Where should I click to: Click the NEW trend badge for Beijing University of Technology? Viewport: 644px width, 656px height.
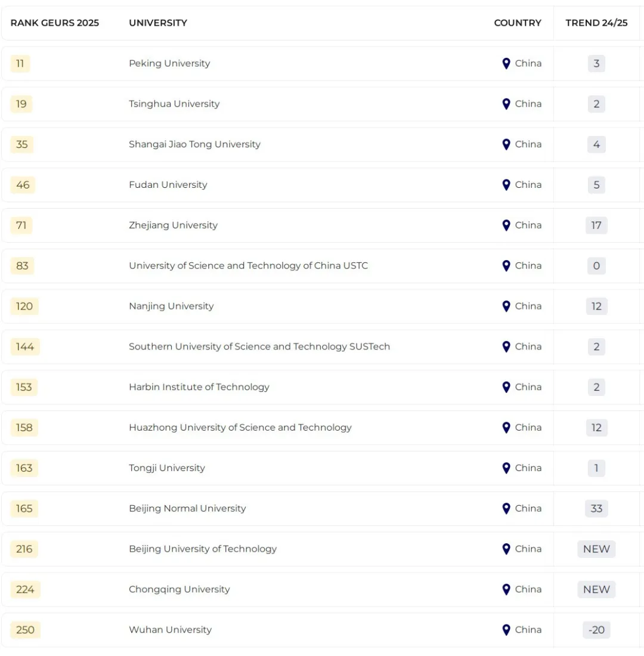coord(596,549)
